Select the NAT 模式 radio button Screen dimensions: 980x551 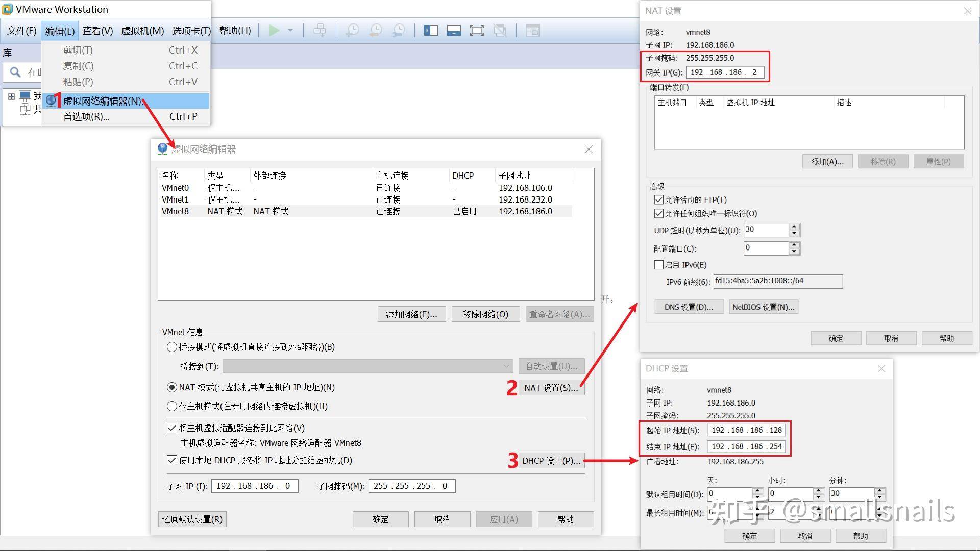172,387
